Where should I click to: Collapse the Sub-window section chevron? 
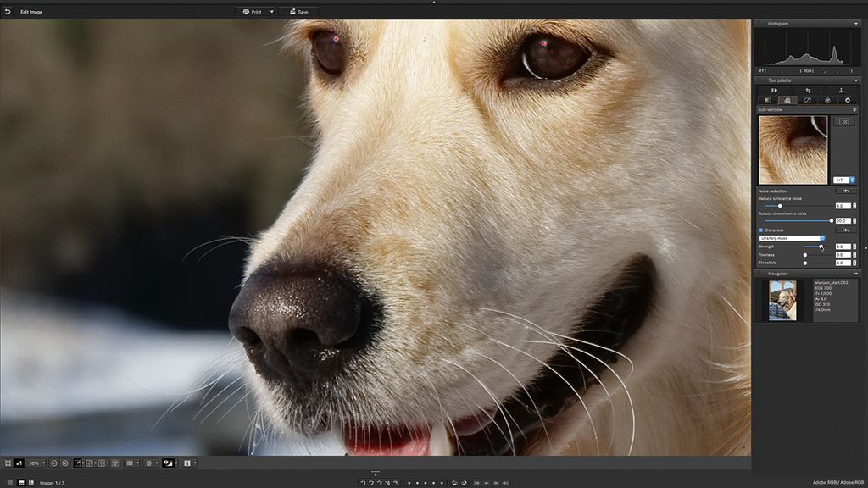point(856,108)
